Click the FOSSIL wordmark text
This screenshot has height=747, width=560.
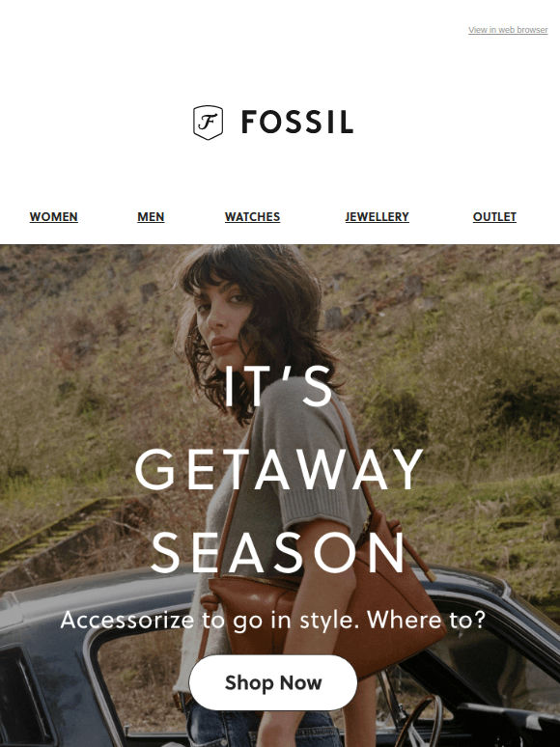(x=297, y=123)
